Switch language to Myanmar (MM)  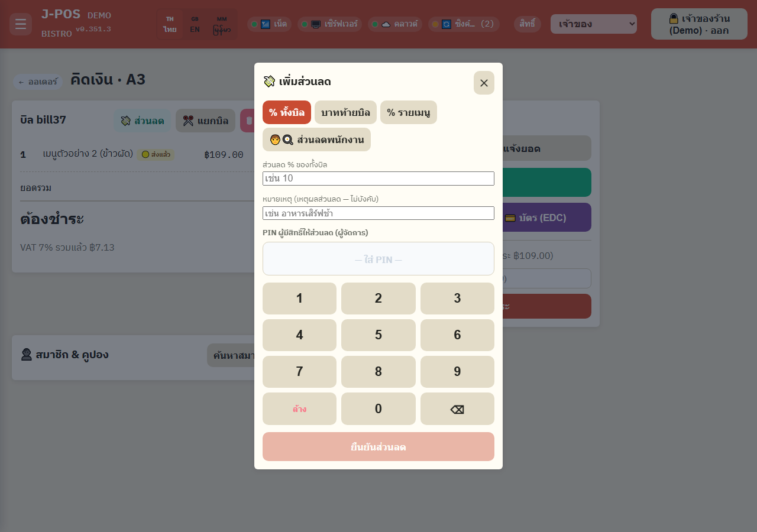pos(222,24)
